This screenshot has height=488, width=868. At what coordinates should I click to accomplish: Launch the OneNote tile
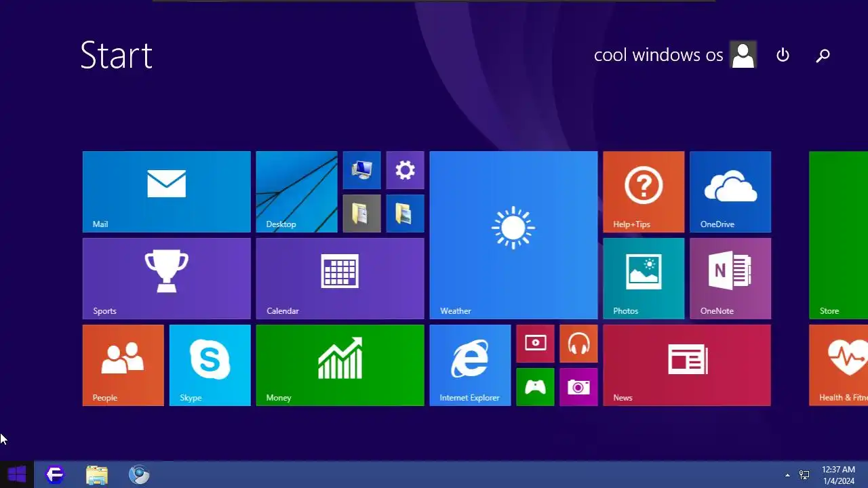point(730,279)
